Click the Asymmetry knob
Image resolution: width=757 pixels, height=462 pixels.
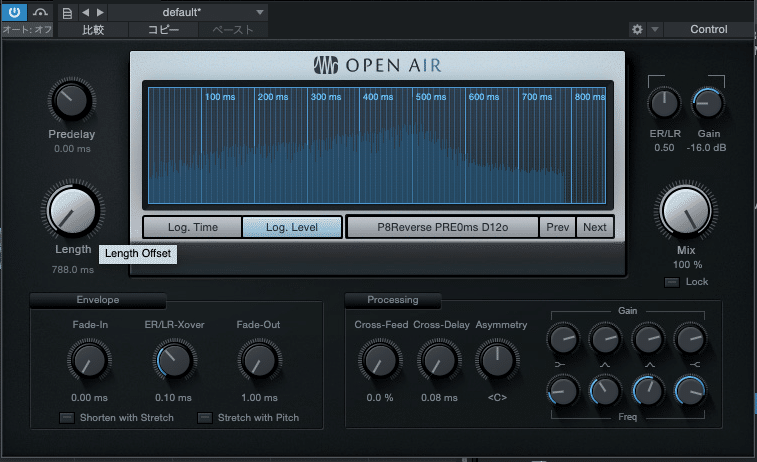[x=497, y=361]
